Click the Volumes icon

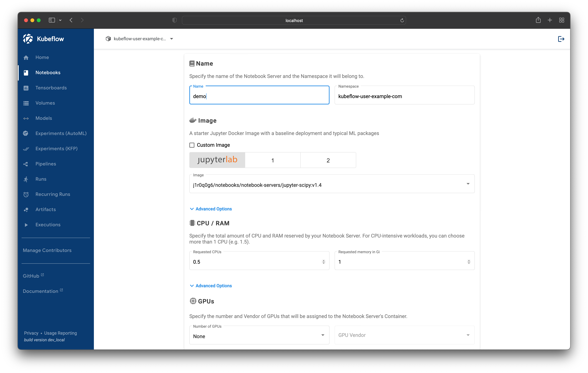tap(26, 103)
